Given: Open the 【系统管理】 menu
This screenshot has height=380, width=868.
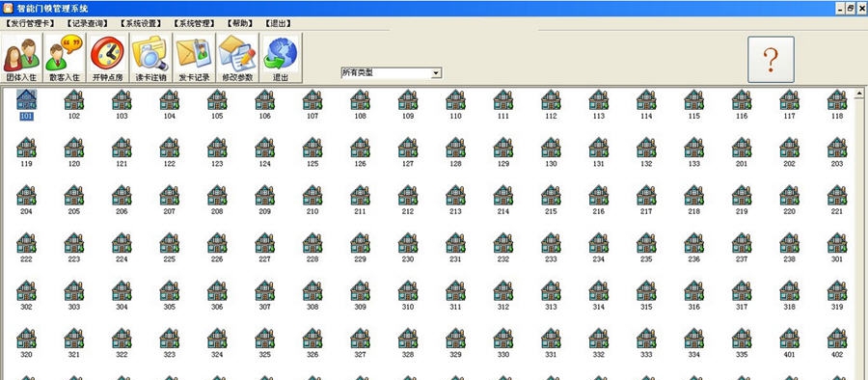Looking at the screenshot, I should (194, 23).
